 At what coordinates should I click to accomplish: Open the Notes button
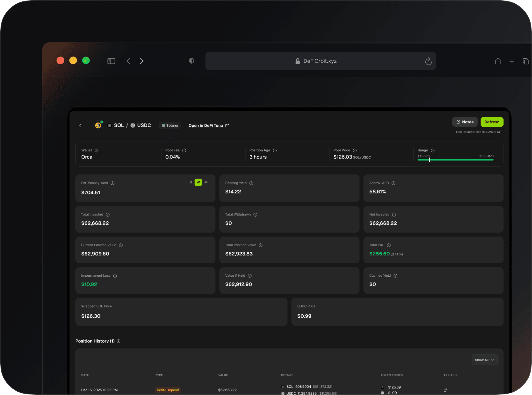point(465,122)
